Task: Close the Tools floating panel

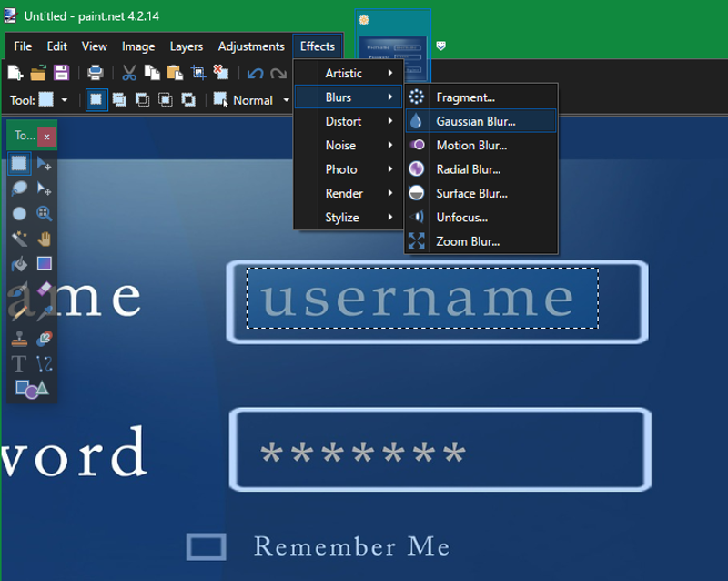Action: (46, 136)
